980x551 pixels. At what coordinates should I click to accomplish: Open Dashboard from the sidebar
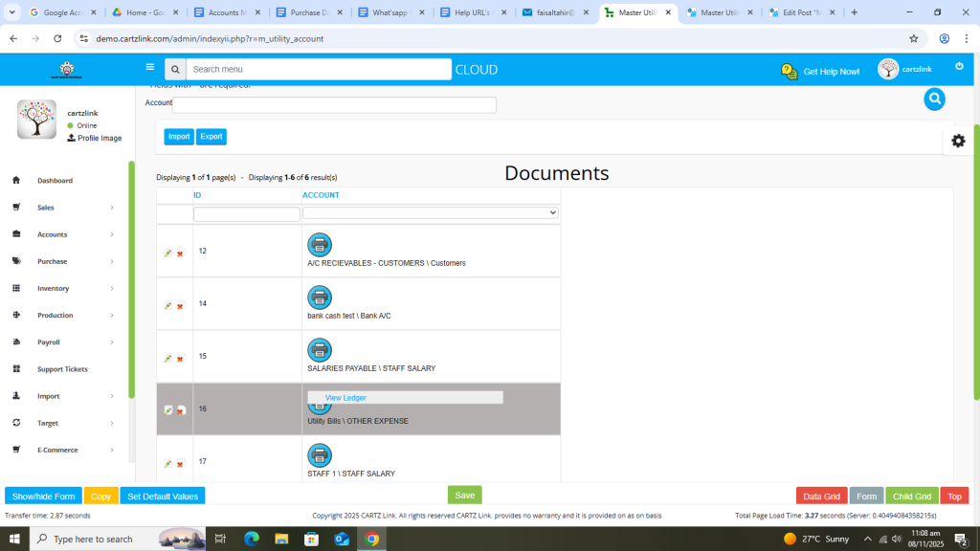click(x=55, y=181)
